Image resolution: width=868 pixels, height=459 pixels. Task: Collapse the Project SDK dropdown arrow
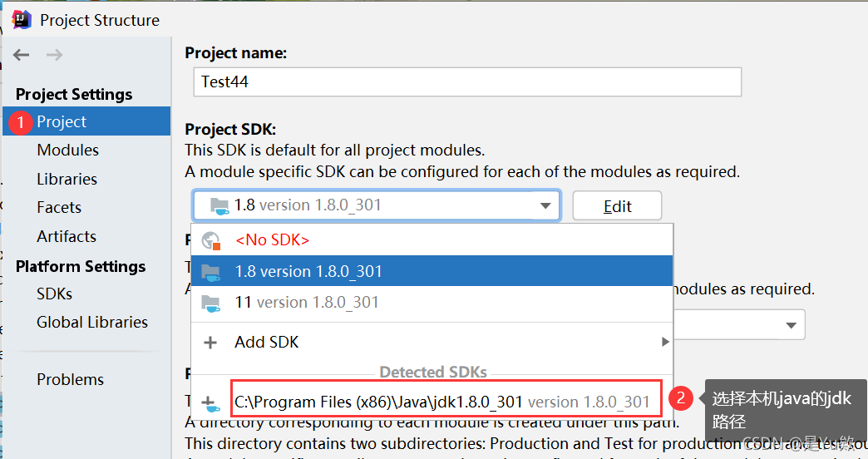[x=545, y=206]
